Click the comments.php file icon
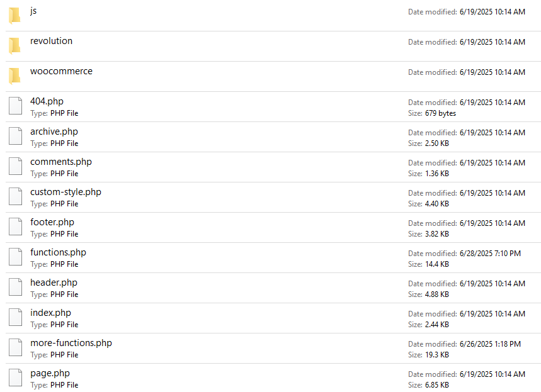 click(15, 167)
